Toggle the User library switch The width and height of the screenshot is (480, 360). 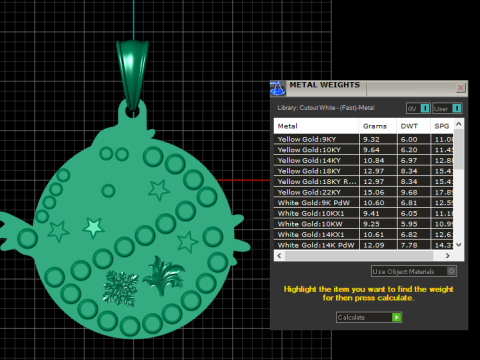447,108
